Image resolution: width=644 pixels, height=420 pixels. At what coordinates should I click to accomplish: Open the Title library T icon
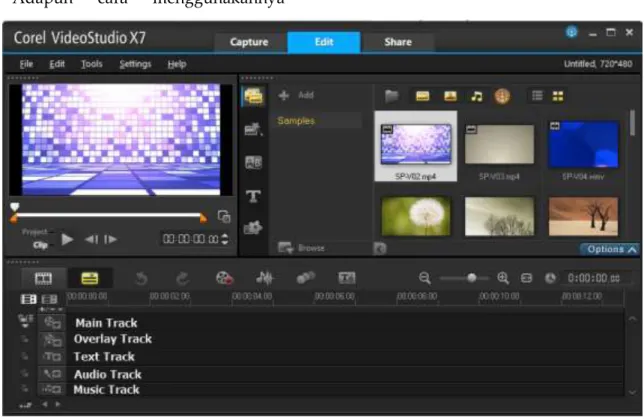tap(253, 196)
